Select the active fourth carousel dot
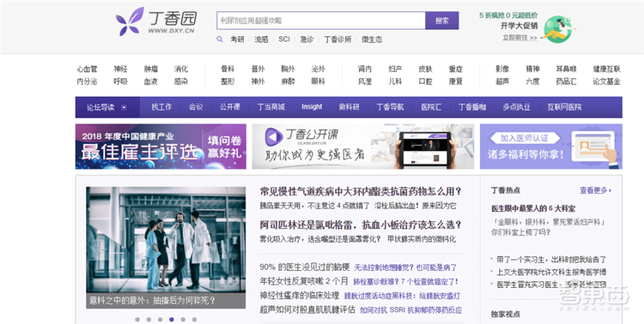This screenshot has height=324, width=644. 171,319
